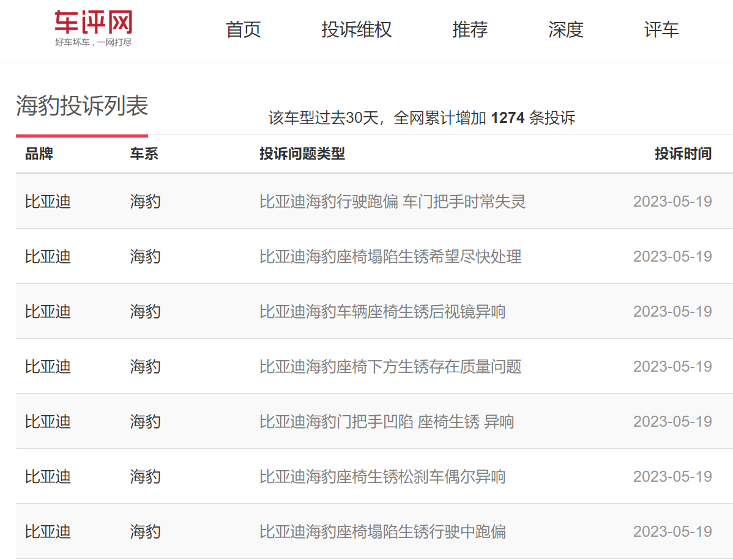The width and height of the screenshot is (733, 560).
Task: Click 海豹 series in the 行驶跑偏 row
Action: [146, 201]
